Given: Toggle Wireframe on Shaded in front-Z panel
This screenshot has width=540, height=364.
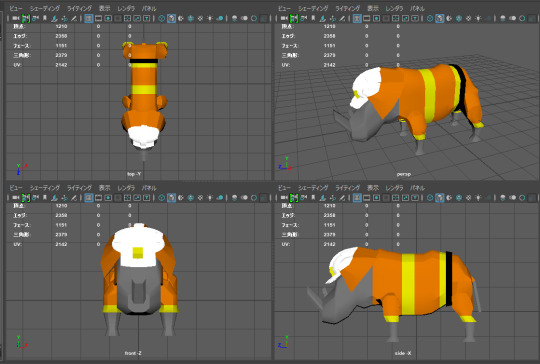Looking at the screenshot, I should click(x=190, y=198).
